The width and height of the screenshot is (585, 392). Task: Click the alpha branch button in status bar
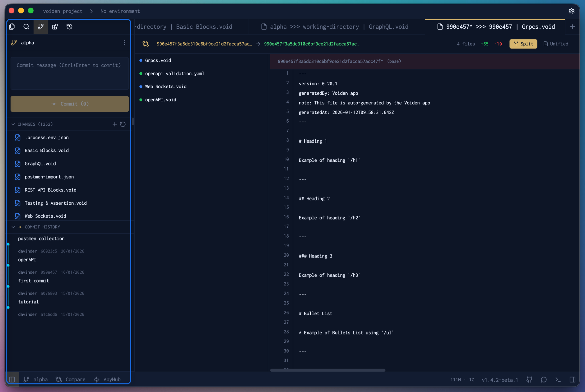36,379
